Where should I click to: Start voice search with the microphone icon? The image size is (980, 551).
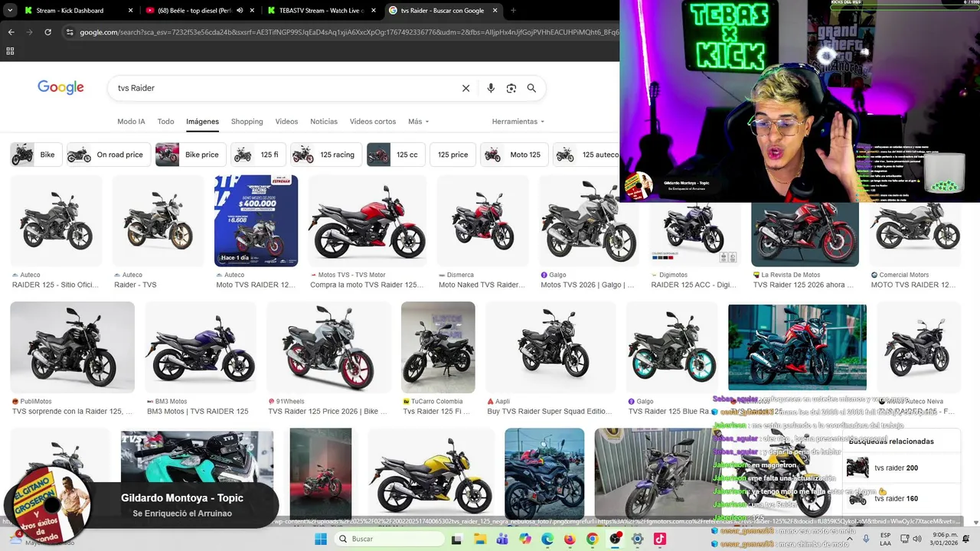pos(491,88)
